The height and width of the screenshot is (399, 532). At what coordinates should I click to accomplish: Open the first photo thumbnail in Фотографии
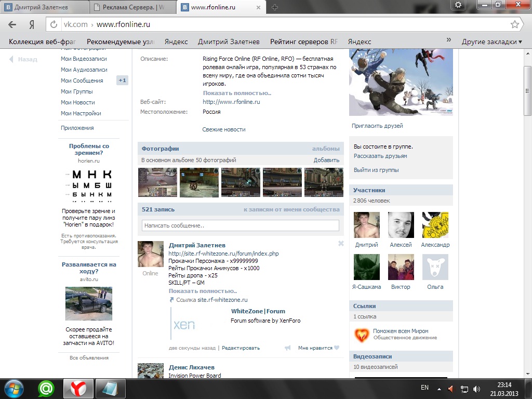(x=157, y=182)
